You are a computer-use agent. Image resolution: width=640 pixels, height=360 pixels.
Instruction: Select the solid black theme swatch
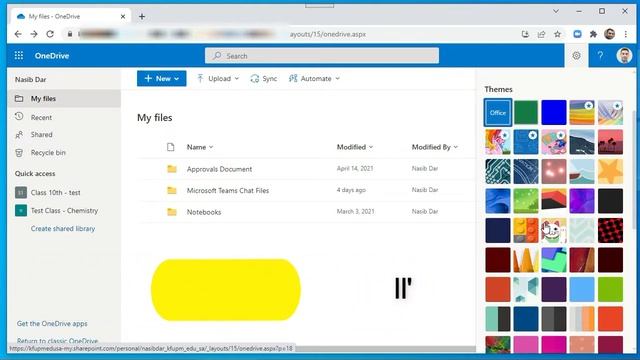click(610, 201)
